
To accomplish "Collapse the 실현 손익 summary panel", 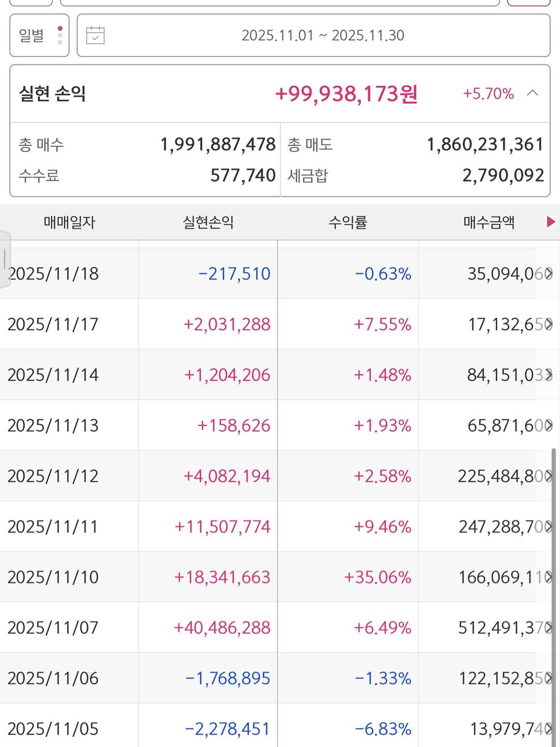I will 533,93.
